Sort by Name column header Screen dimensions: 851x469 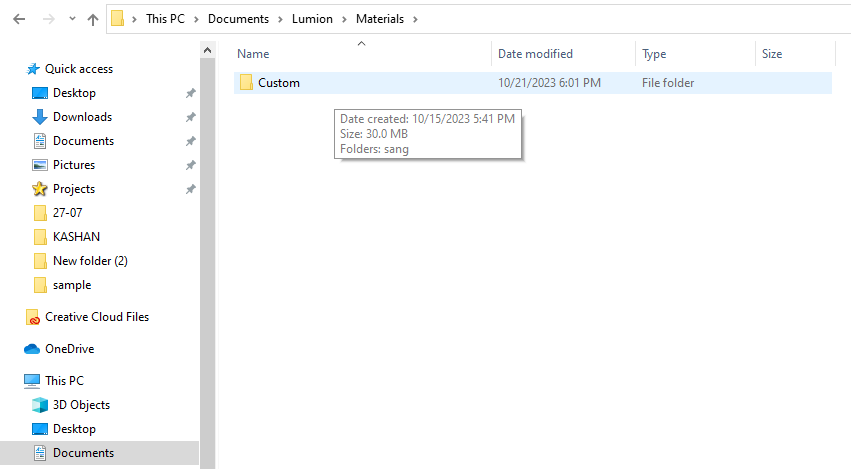pyautogui.click(x=253, y=54)
